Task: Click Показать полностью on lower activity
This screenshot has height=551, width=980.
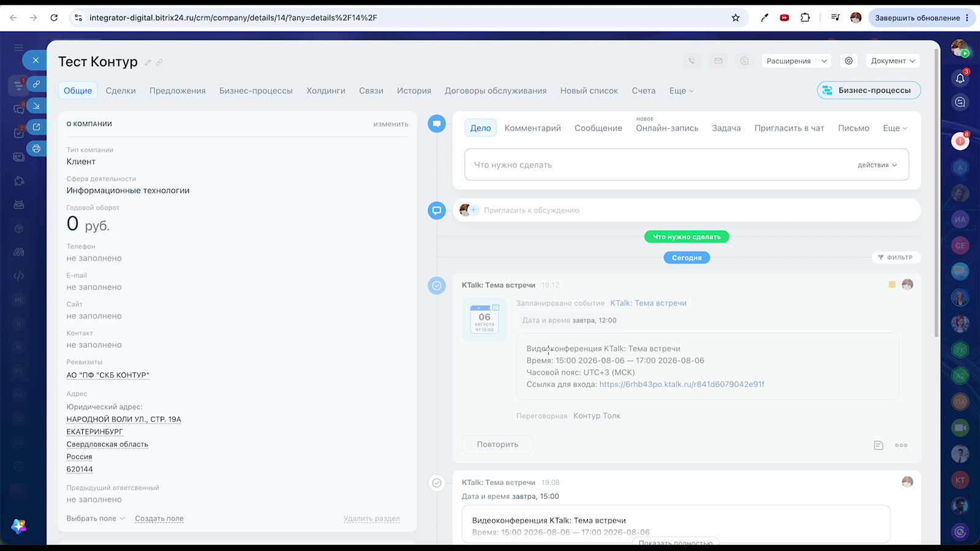Action: point(675,542)
